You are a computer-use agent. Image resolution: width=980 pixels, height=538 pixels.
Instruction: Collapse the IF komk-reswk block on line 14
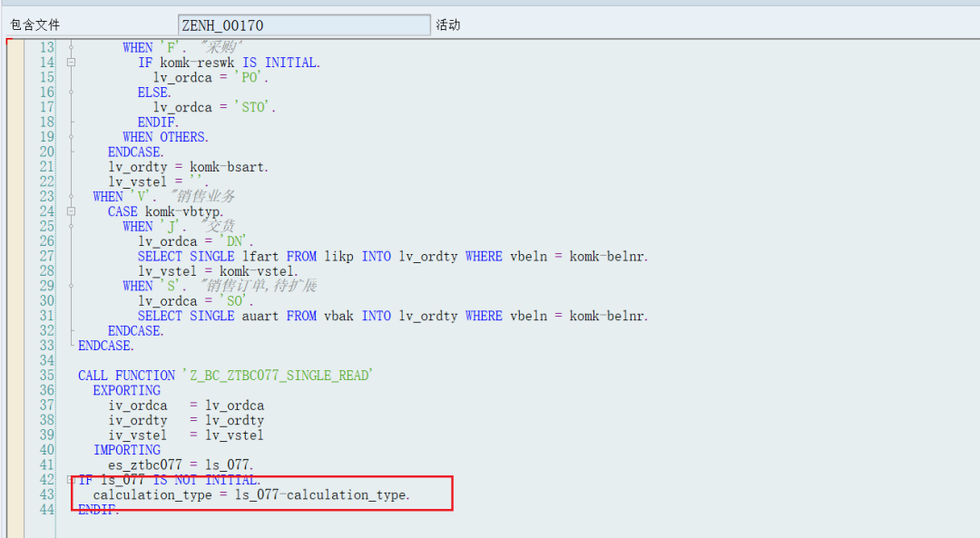tap(72, 63)
